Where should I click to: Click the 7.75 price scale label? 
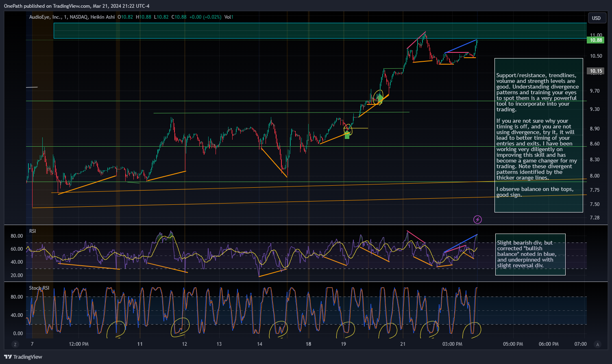pos(595,190)
